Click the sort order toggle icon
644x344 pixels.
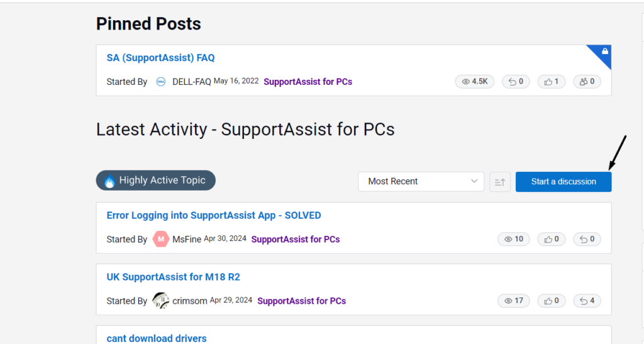pos(500,182)
